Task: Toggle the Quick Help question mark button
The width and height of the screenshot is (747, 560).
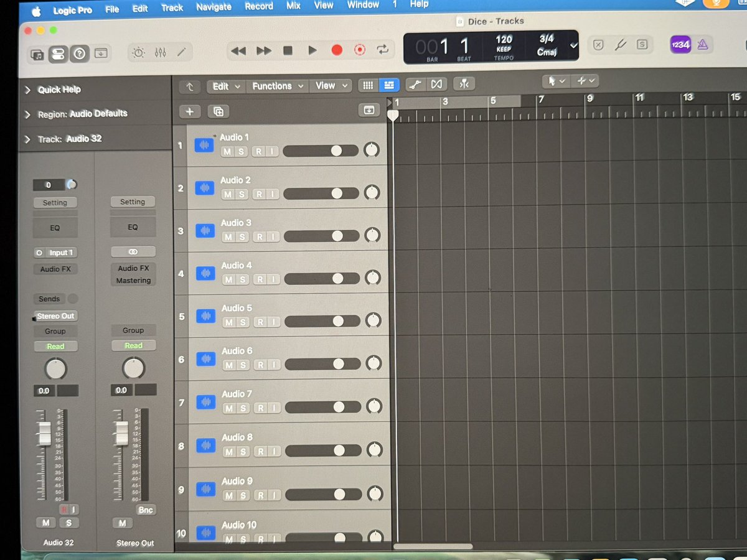Action: pos(79,54)
